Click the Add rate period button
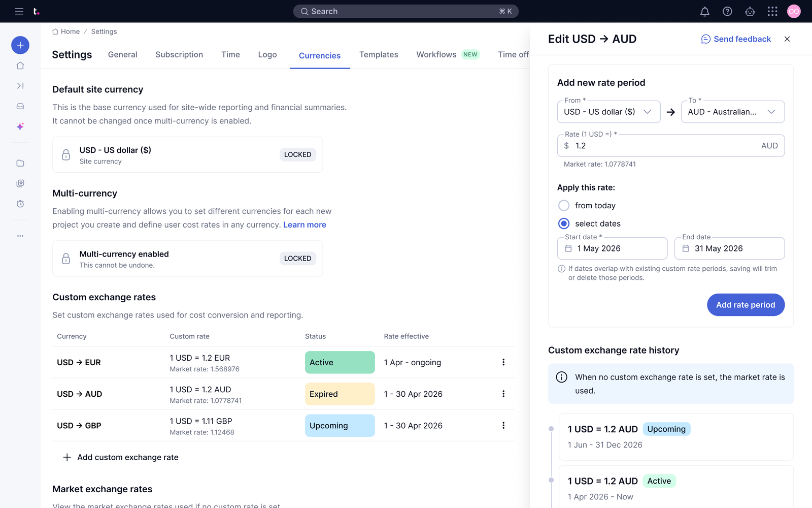 (x=746, y=305)
